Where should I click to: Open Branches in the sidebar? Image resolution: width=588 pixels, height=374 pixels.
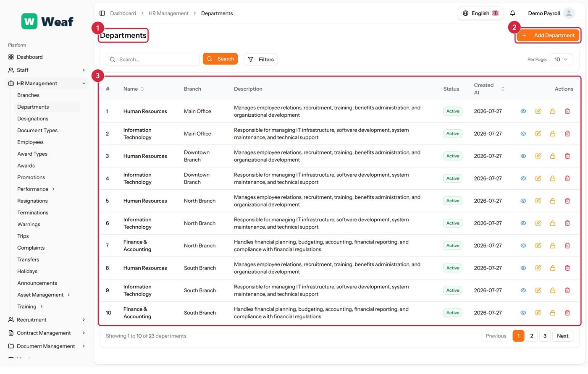coord(28,95)
